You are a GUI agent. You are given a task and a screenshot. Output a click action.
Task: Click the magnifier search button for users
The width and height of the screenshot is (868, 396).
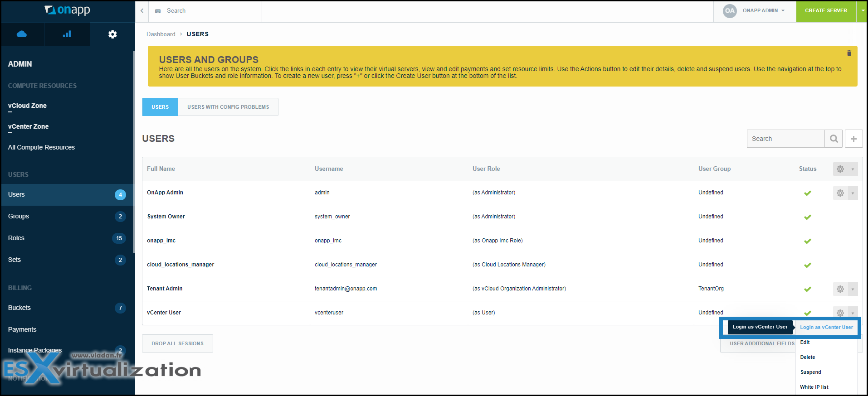click(x=834, y=139)
